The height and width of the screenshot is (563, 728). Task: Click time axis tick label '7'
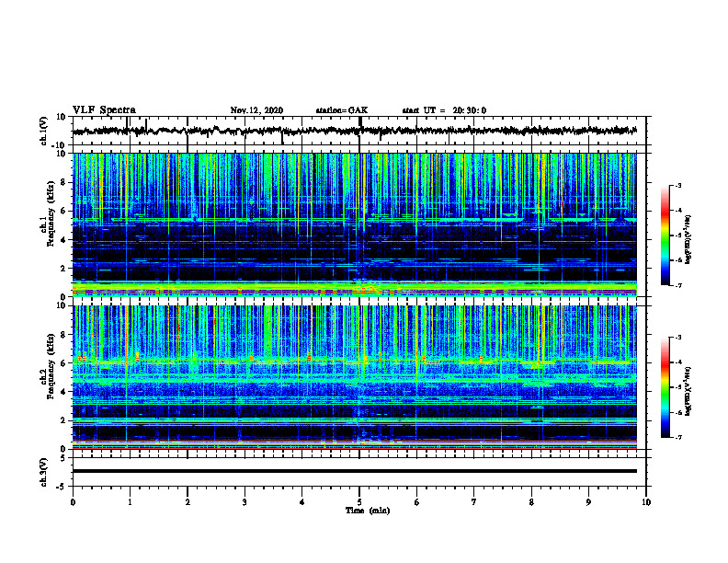(x=474, y=502)
